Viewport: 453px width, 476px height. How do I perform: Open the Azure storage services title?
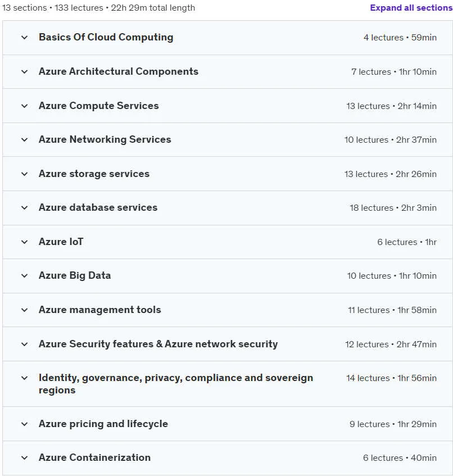[x=94, y=174]
